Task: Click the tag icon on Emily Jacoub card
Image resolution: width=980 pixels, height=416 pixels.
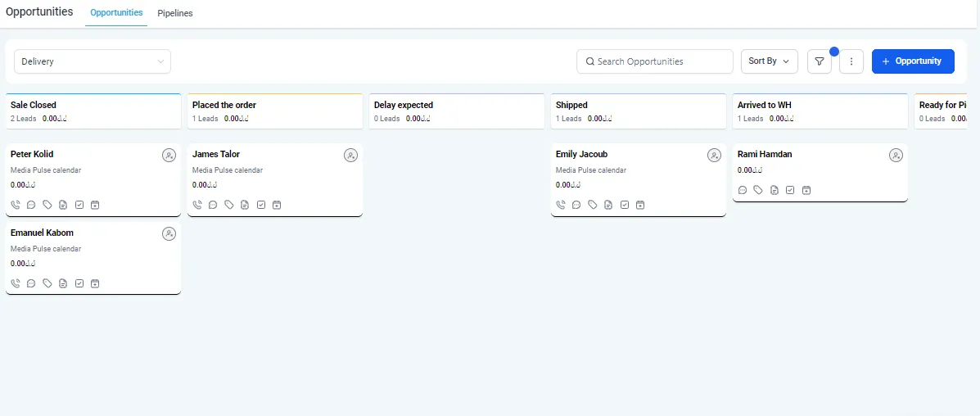Action: (593, 205)
